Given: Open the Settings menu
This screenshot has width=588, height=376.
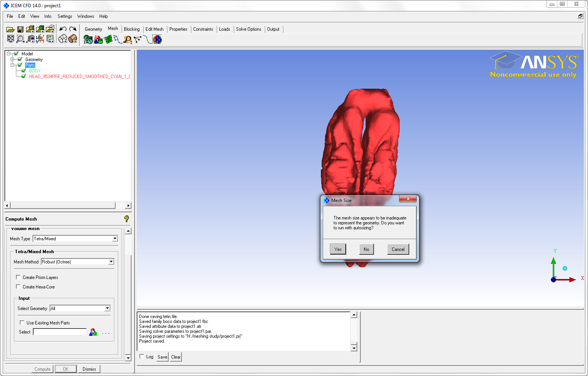Looking at the screenshot, I should tap(65, 16).
